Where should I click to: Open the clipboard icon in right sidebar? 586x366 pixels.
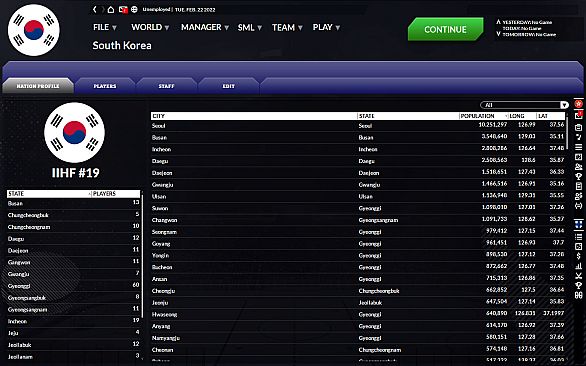(579, 127)
